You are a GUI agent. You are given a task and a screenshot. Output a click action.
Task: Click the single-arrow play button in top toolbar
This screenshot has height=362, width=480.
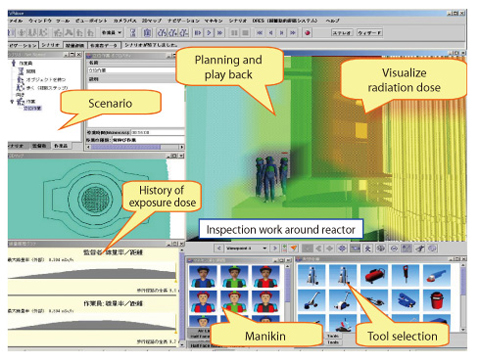point(209,33)
